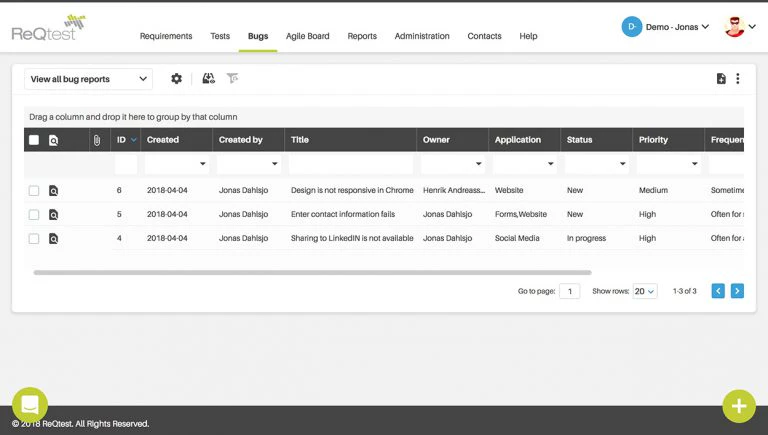Select the Bugs tab
This screenshot has height=435, width=768.
click(258, 36)
